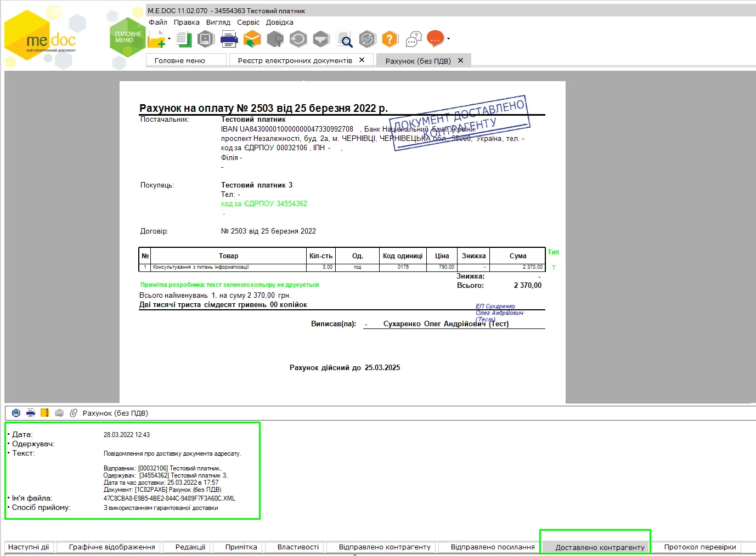The height and width of the screenshot is (556, 756).
Task: Click the orange envelope send icon
Action: point(252,39)
